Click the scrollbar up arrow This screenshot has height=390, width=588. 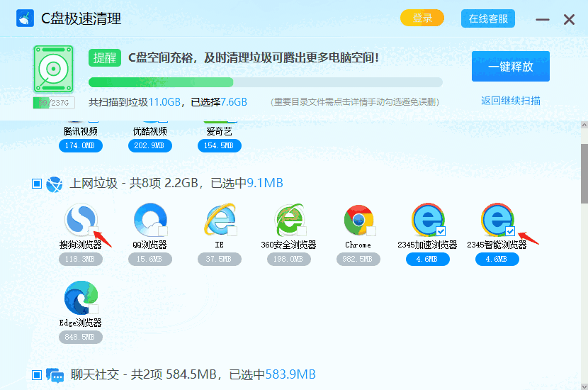click(x=584, y=125)
